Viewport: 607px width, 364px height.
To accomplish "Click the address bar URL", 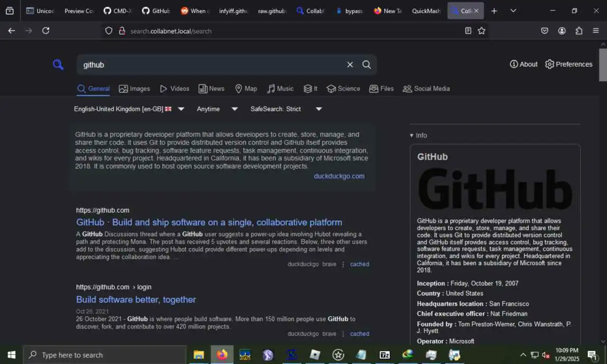I will 171,31.
